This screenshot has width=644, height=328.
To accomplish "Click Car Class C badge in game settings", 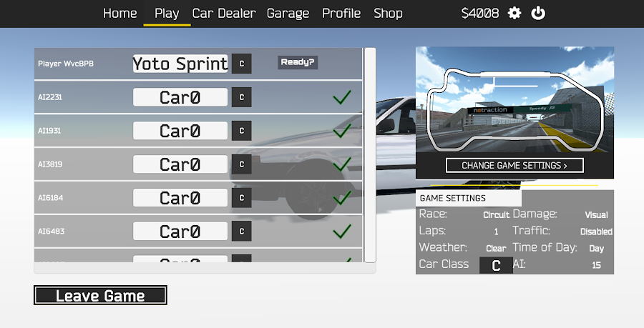I will (x=495, y=265).
